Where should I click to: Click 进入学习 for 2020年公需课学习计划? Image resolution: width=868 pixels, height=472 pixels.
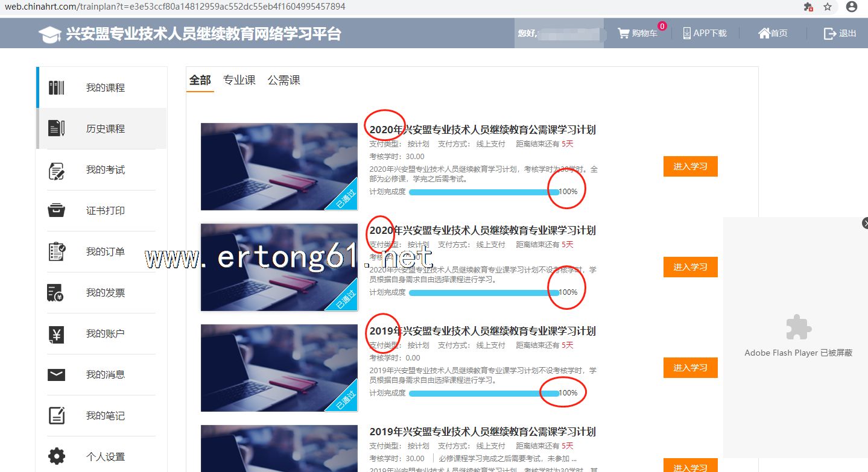point(690,166)
